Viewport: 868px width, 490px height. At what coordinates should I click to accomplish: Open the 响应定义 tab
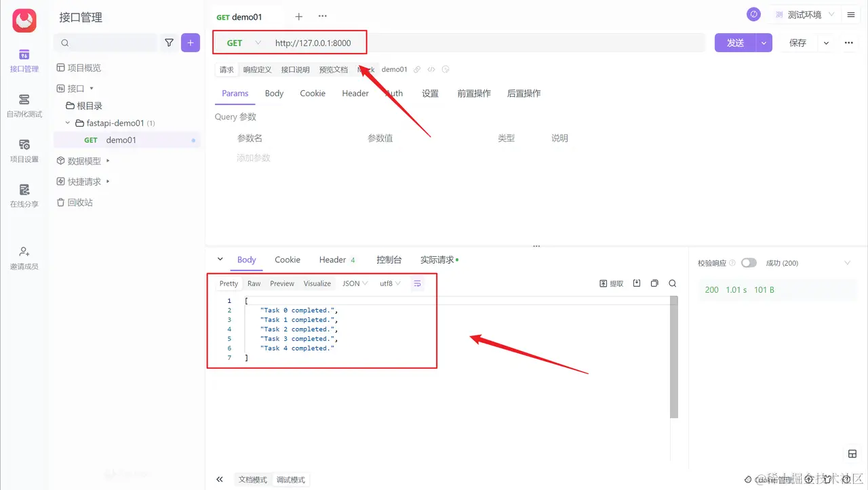pyautogui.click(x=257, y=69)
